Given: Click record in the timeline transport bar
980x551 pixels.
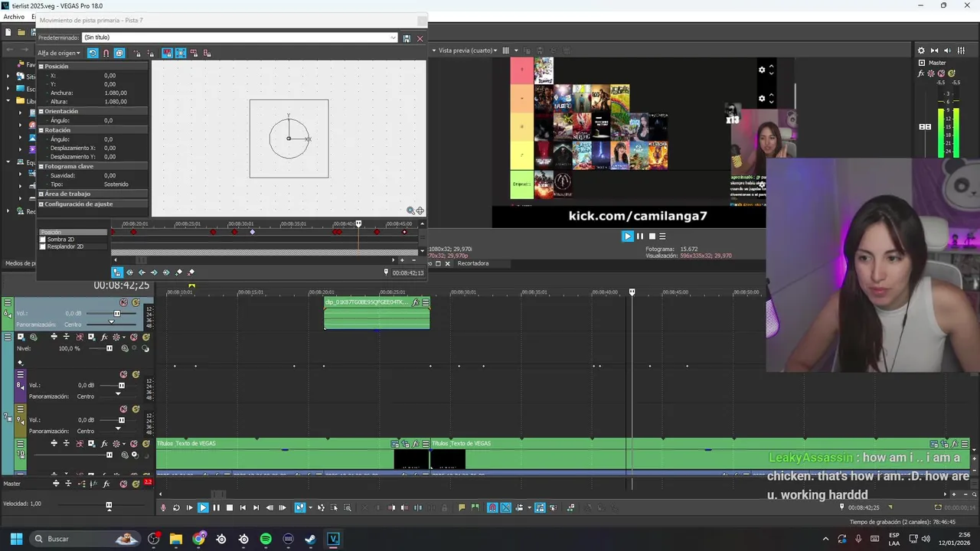Looking at the screenshot, I should (163, 507).
